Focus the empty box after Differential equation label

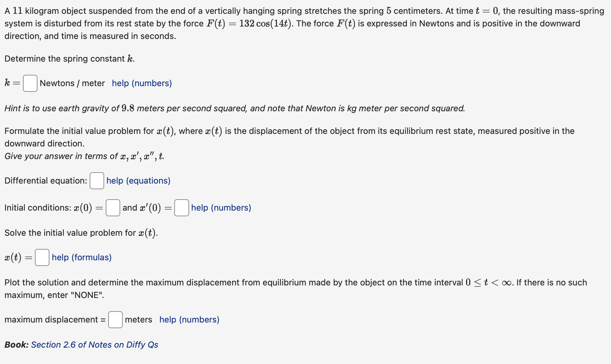coord(97,181)
